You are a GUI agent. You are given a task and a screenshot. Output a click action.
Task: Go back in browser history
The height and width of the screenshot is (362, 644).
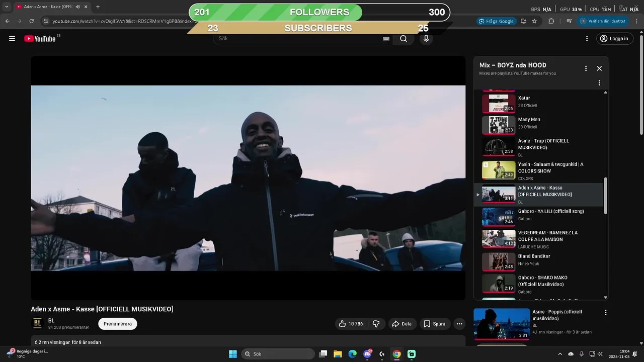(8, 21)
